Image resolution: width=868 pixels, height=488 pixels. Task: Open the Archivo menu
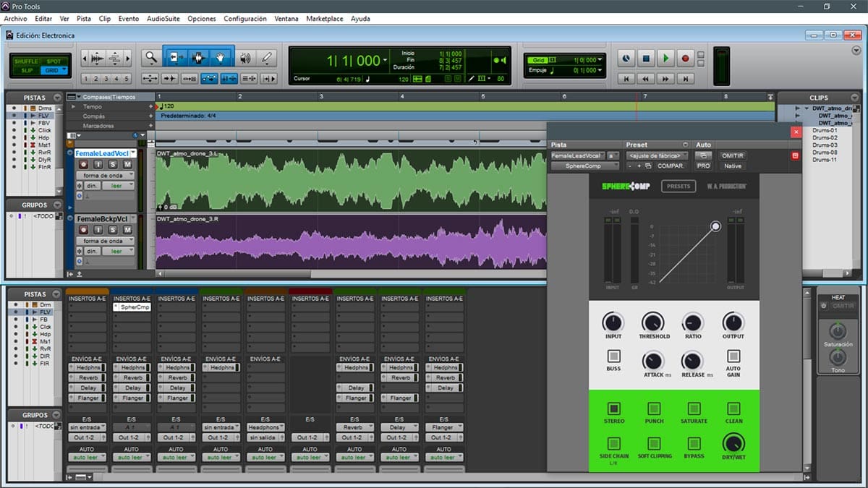tap(15, 19)
